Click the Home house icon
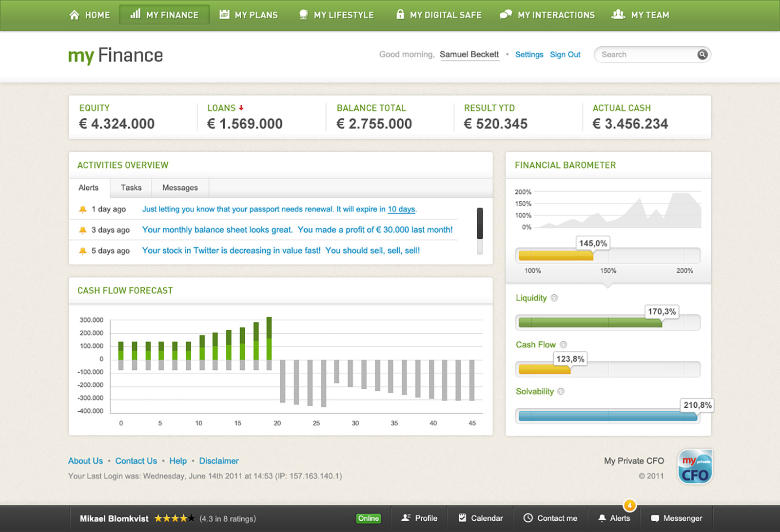 [x=74, y=15]
